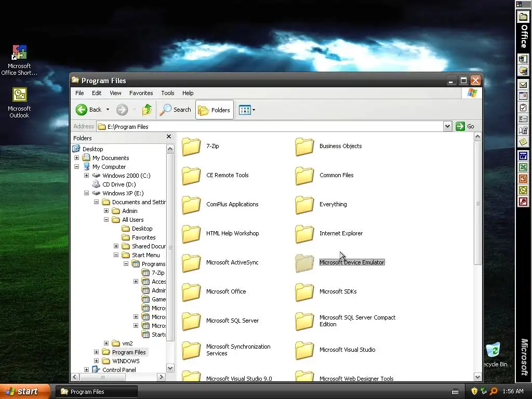Click the Back button

click(x=88, y=110)
